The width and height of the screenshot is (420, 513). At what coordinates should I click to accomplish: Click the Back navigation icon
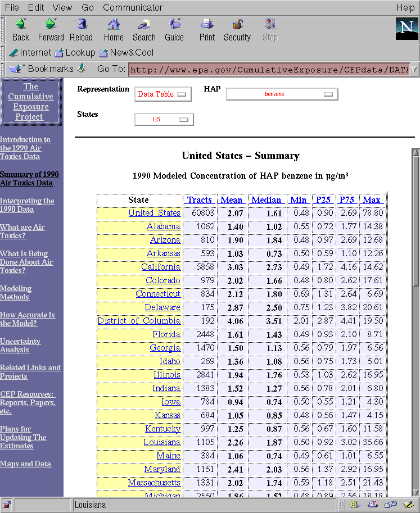pyautogui.click(x=21, y=25)
